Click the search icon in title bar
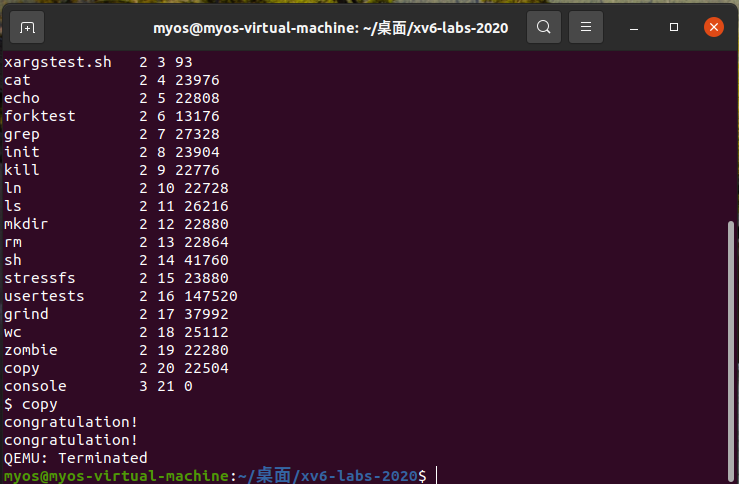 tap(543, 27)
